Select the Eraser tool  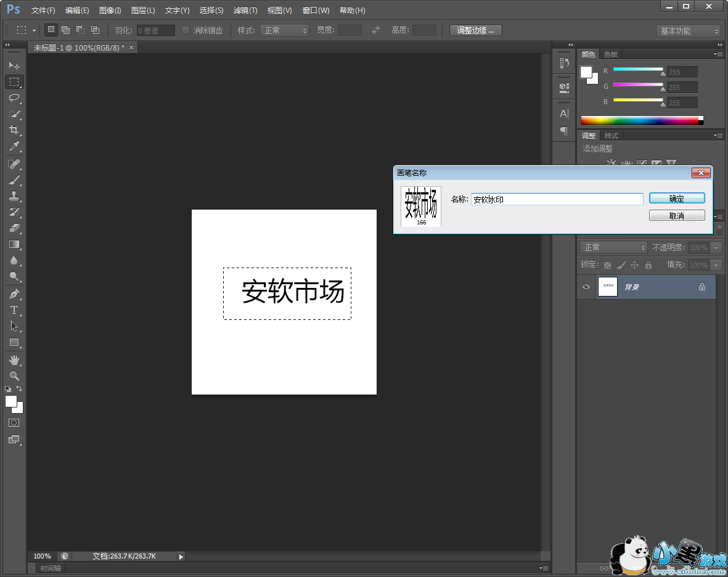pyautogui.click(x=14, y=228)
